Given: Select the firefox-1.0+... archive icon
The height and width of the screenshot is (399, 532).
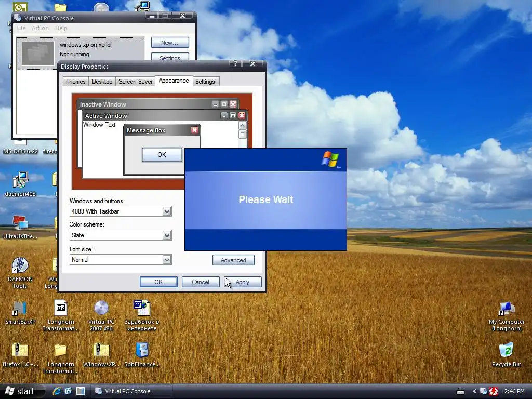Looking at the screenshot, I should click(20, 355).
